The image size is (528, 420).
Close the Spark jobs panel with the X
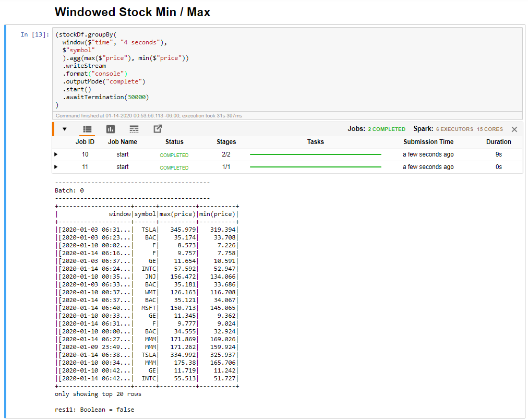coord(514,129)
